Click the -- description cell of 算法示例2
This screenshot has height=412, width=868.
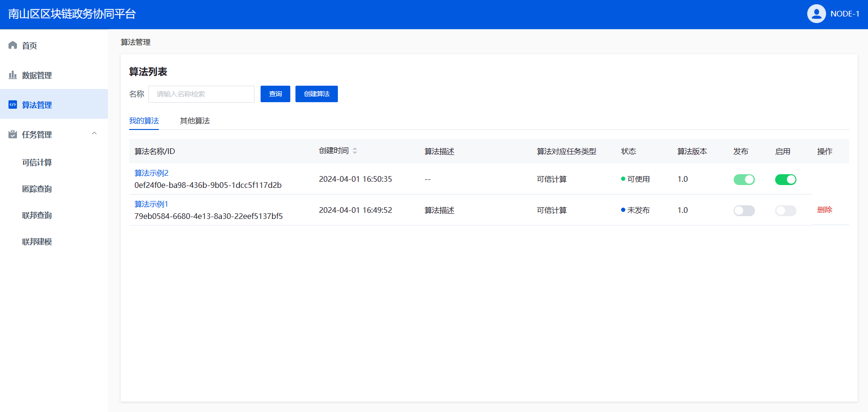click(427, 179)
